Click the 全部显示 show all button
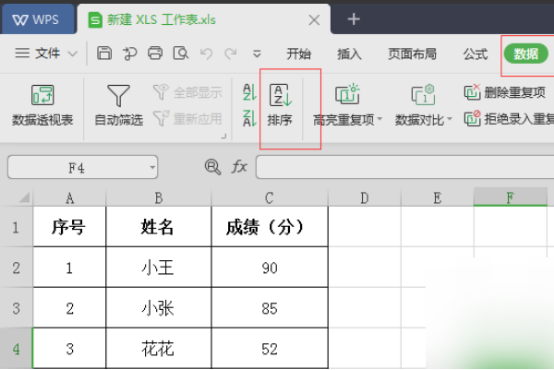The image size is (554, 370). (188, 93)
